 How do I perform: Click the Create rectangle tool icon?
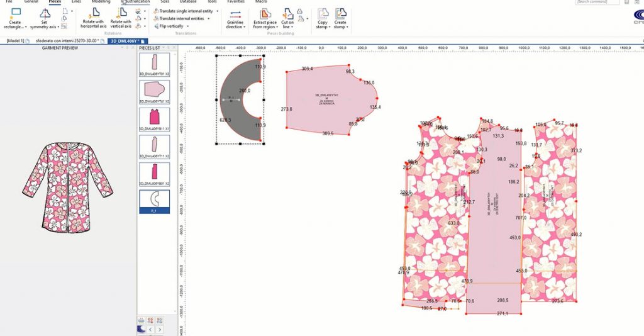[x=15, y=13]
